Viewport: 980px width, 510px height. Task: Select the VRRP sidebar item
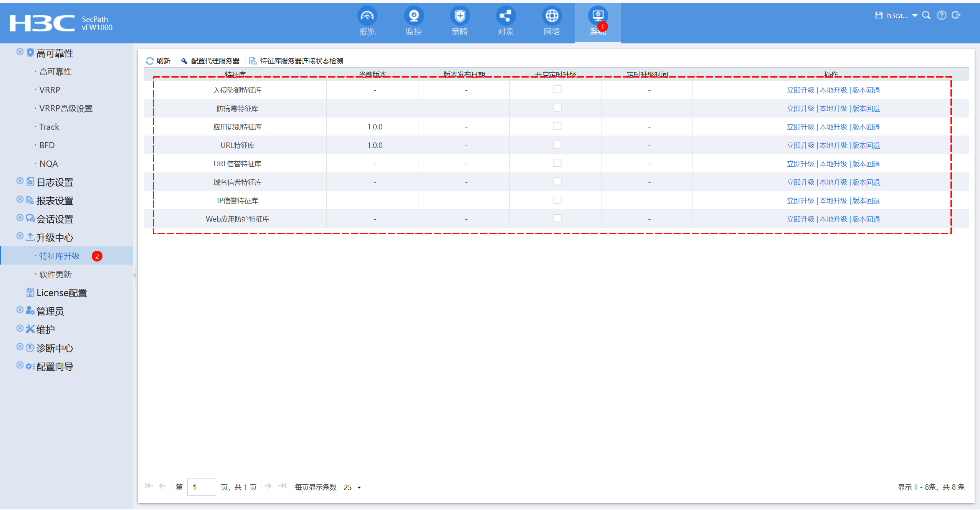coord(50,90)
